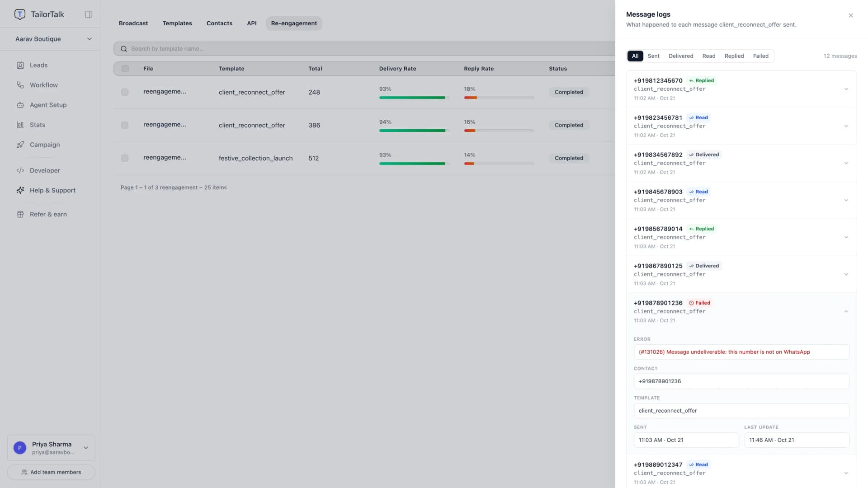Expand the Priya Sharma account menu

[x=86, y=448]
